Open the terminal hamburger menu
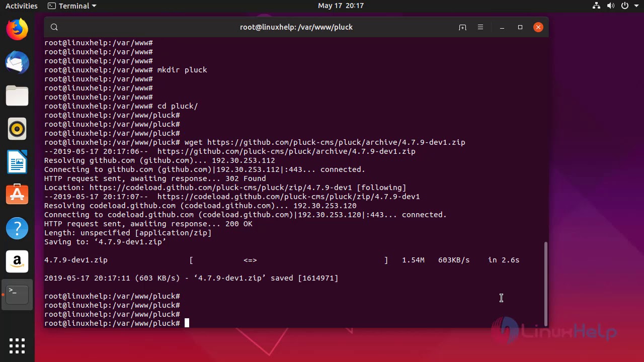 [480, 27]
